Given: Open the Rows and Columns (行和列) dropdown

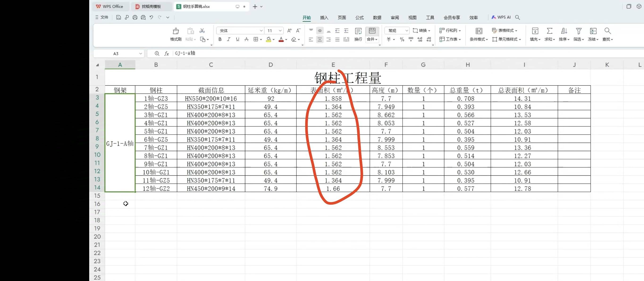Looking at the screenshot, I should [450, 30].
